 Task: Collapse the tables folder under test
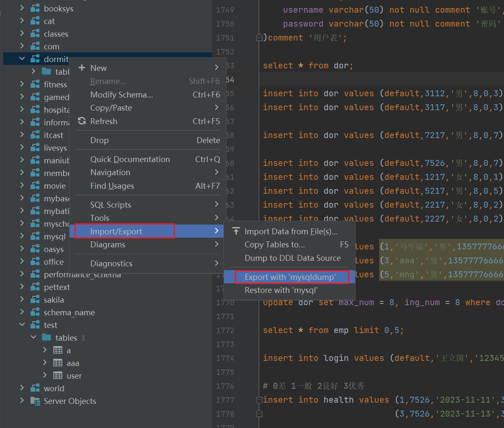[x=33, y=337]
